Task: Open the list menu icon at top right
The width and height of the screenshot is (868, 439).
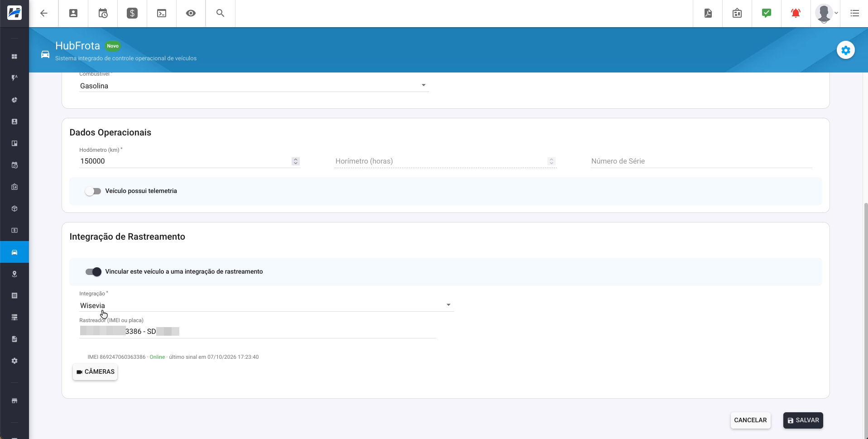Action: coord(855,13)
